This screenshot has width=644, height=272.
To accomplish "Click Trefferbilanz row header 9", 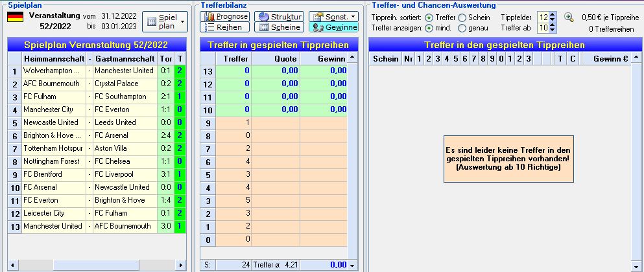I will tap(208, 122).
